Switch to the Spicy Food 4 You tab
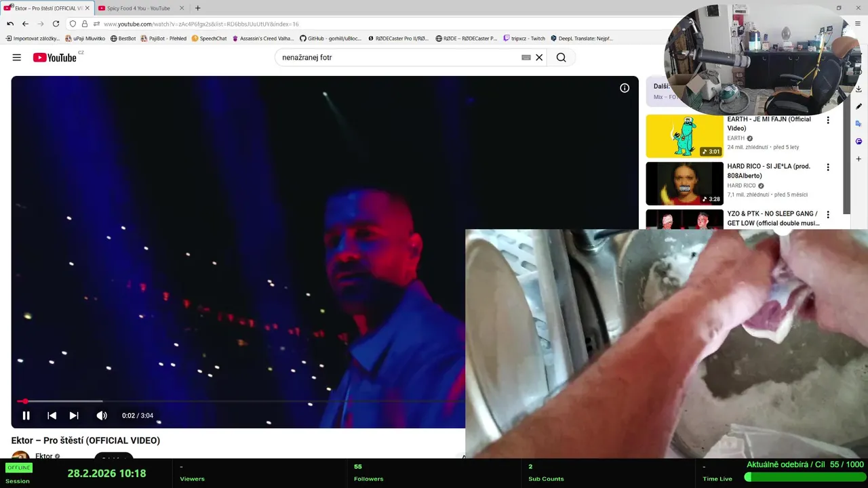The height and width of the screenshot is (488, 868). pyautogui.click(x=138, y=8)
